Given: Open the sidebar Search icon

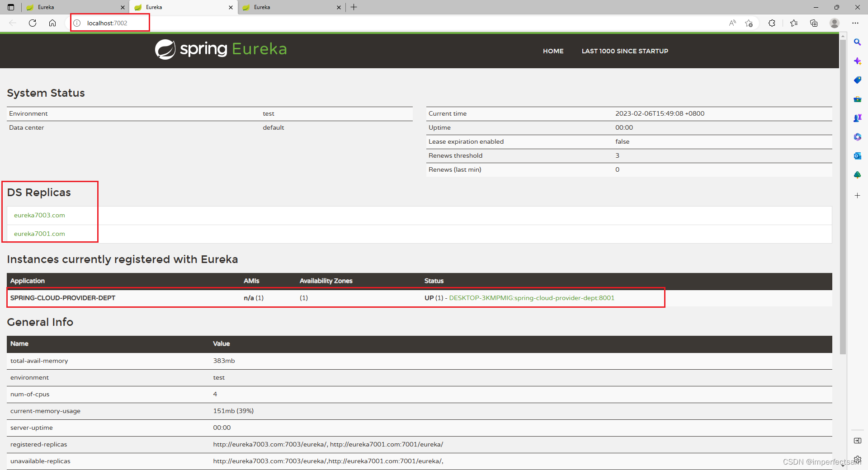Looking at the screenshot, I should [857, 42].
